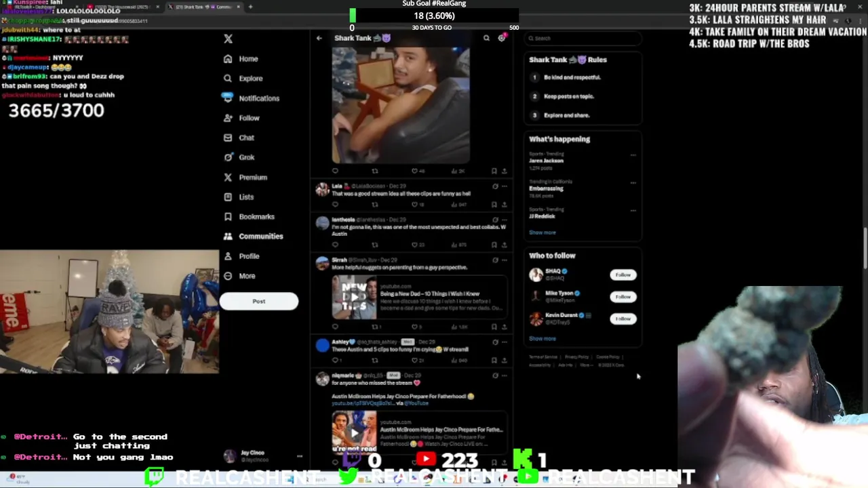Open Ashley's blue profile avatar
Image resolution: width=868 pixels, height=488 pixels.
click(x=322, y=346)
